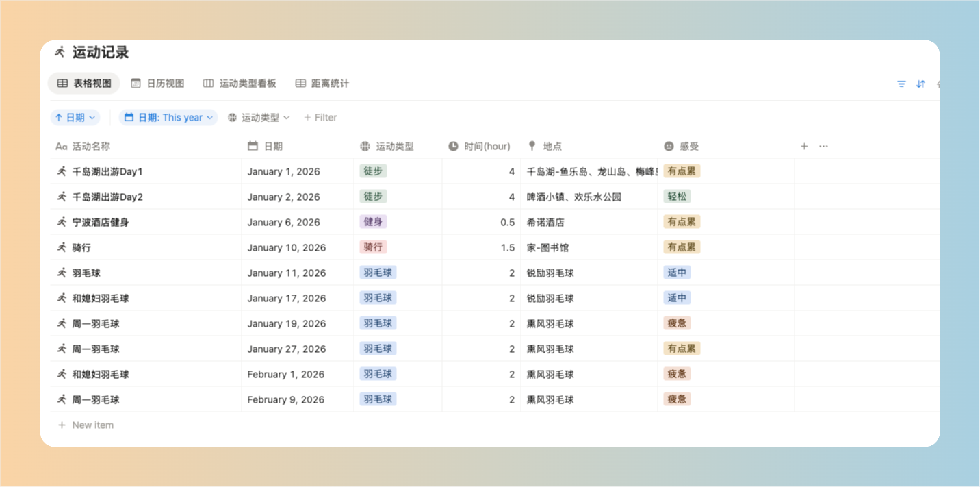
Task: Expand the 运动类型 filter dropdown
Action: [x=259, y=118]
